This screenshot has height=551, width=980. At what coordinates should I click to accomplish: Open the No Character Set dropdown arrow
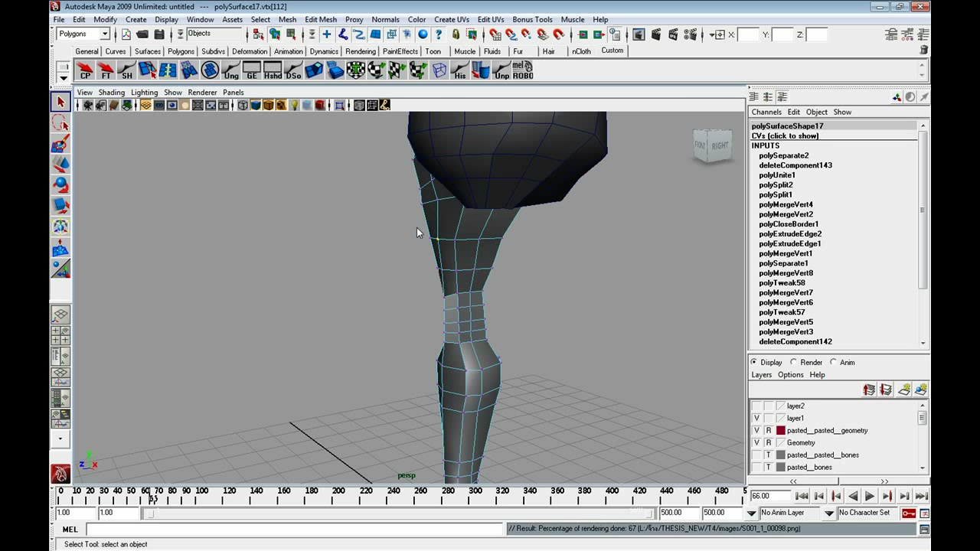(x=829, y=513)
